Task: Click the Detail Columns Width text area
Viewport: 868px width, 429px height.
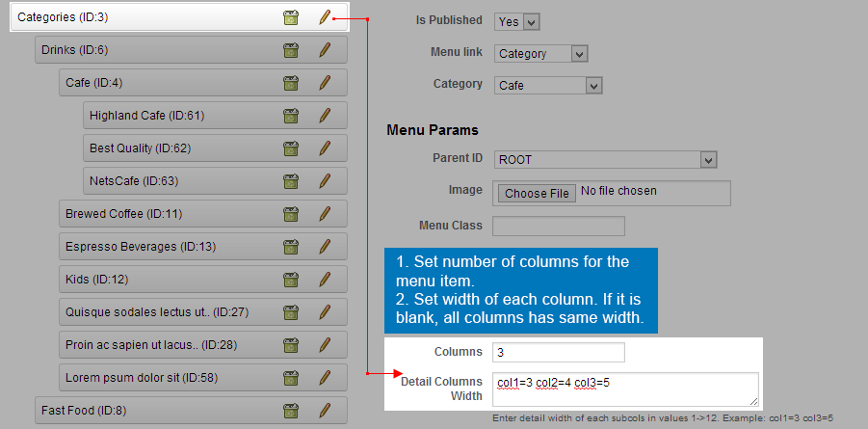Action: [625, 389]
